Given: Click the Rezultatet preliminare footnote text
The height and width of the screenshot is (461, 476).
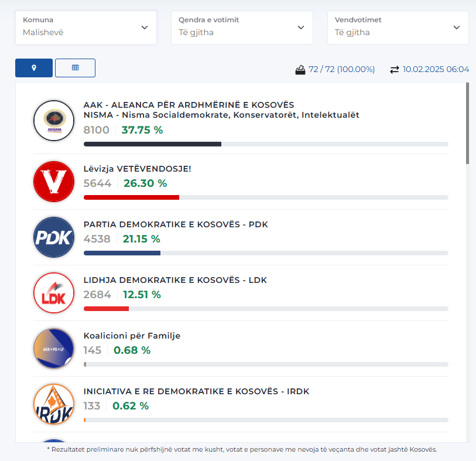Looking at the screenshot, I should tap(242, 449).
